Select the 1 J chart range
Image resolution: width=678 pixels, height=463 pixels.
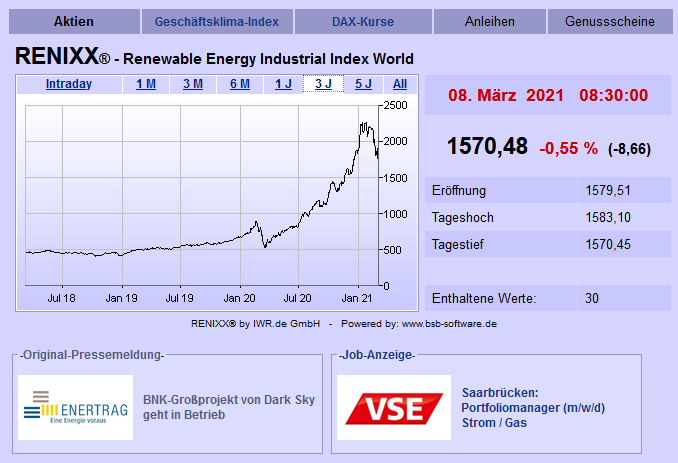[x=284, y=84]
